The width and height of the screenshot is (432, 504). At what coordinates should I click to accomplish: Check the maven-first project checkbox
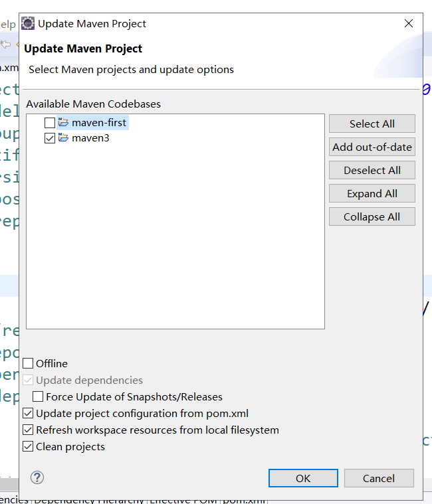coord(50,123)
